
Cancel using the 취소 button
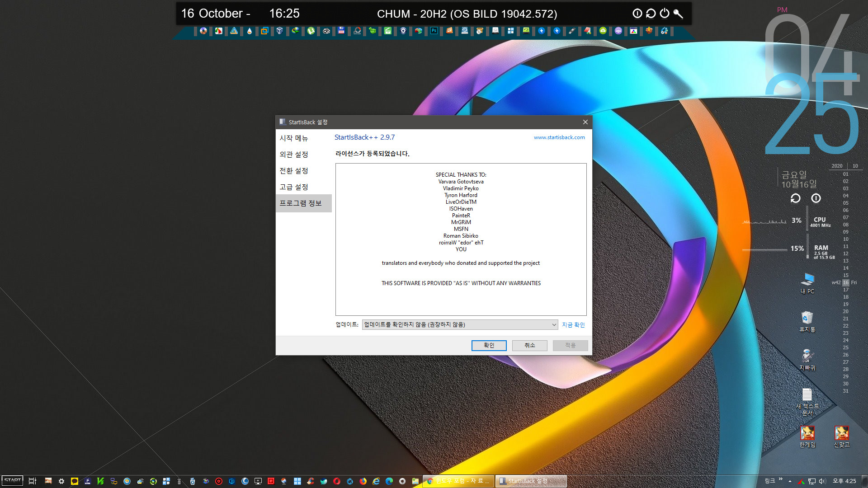click(530, 345)
